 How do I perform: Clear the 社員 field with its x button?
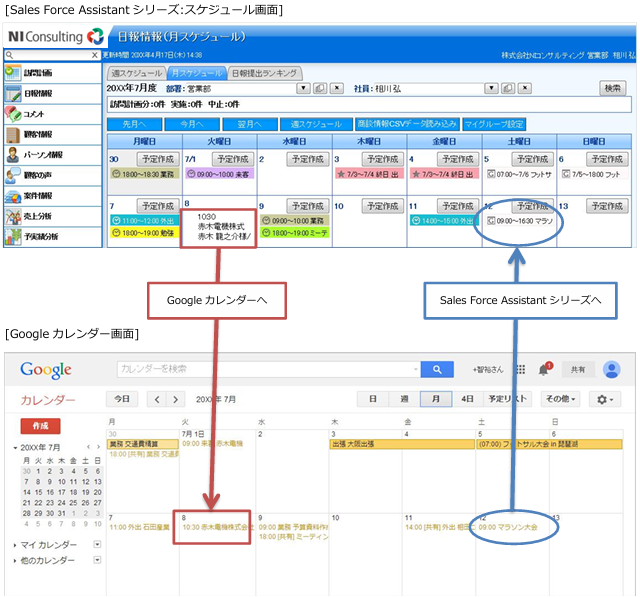pos(525,88)
